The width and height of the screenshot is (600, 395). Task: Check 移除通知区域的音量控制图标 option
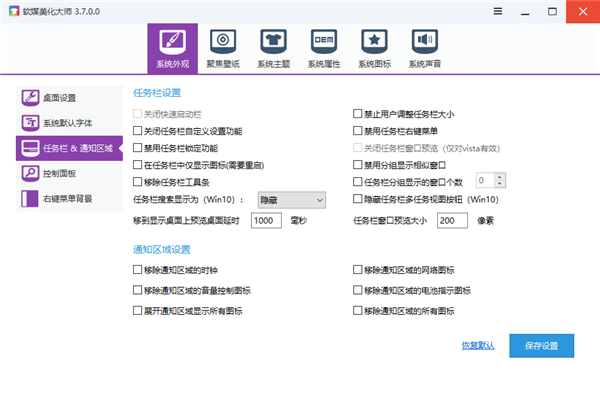click(x=137, y=290)
